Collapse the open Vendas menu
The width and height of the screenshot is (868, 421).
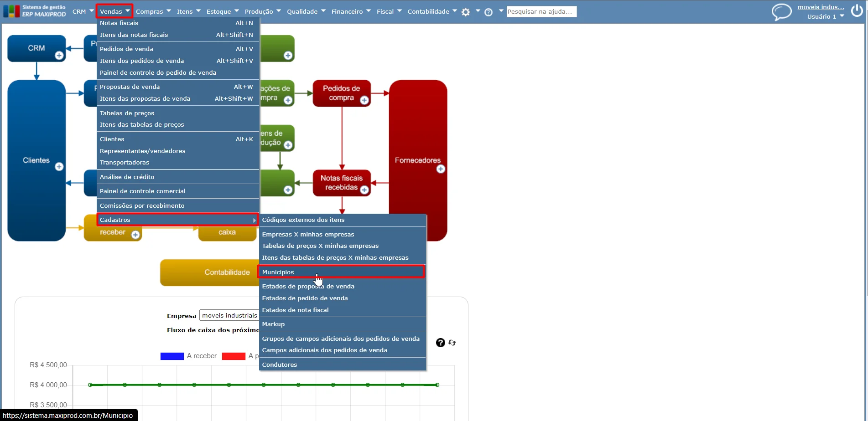coord(114,11)
